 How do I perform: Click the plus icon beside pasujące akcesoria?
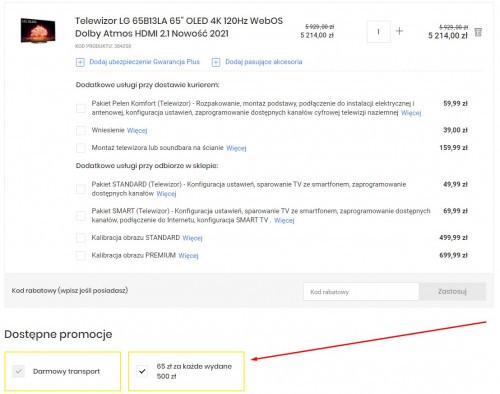pyautogui.click(x=216, y=62)
